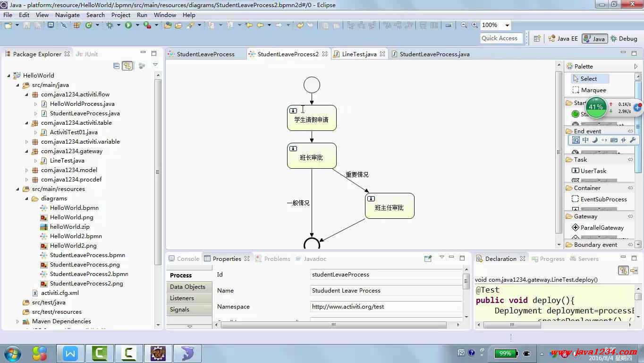The image size is (644, 363).
Task: Collapse the Palette panel arrow
Action: pos(636,66)
